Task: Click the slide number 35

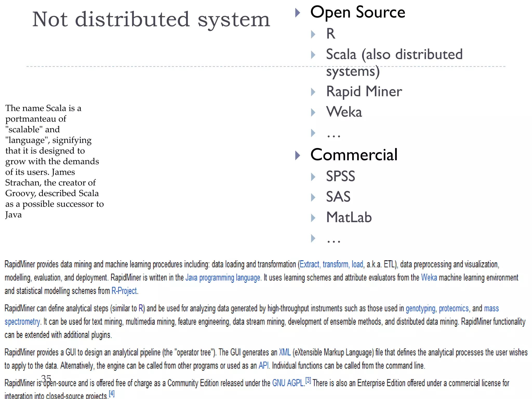Action: (46, 379)
